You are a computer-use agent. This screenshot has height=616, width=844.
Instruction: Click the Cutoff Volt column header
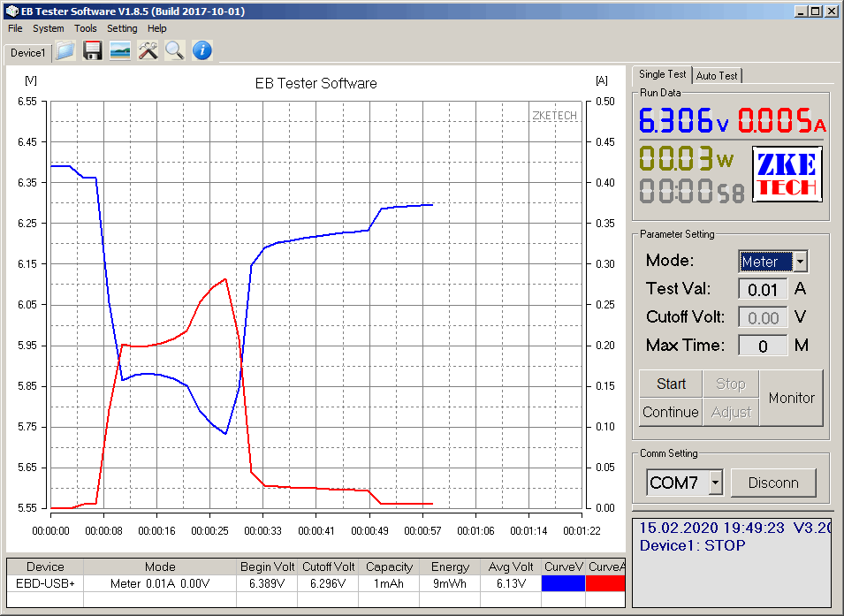coord(328,567)
